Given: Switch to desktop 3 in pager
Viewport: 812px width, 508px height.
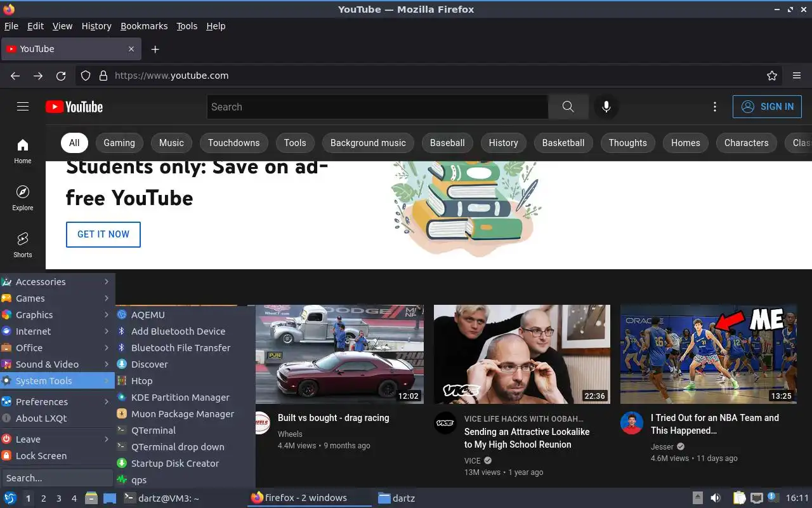Looking at the screenshot, I should click(x=58, y=498).
